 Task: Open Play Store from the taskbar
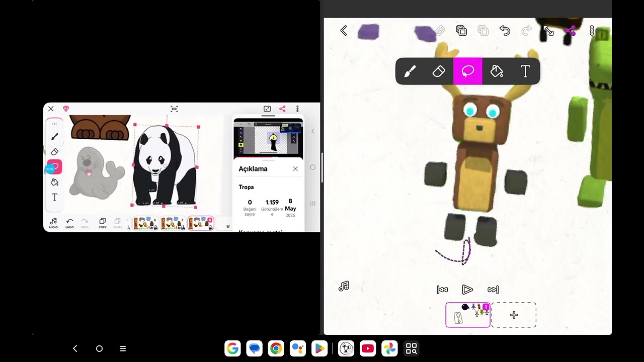pyautogui.click(x=319, y=348)
